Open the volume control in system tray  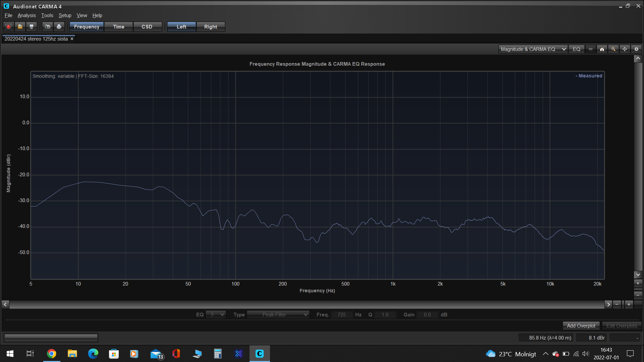click(x=586, y=354)
